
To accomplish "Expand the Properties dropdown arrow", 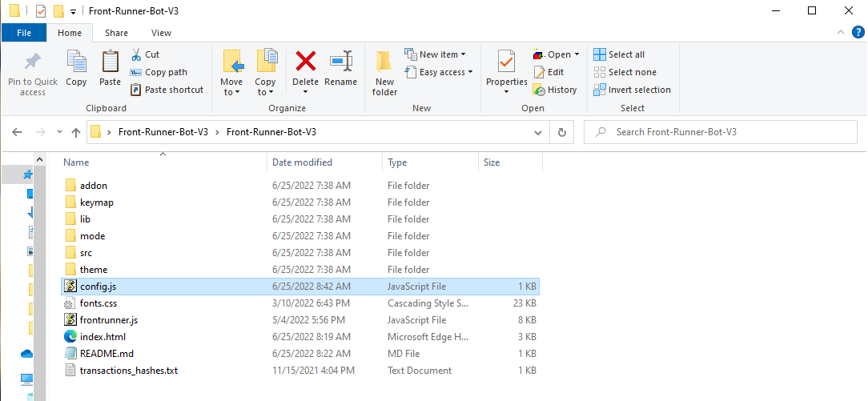I will click(506, 92).
